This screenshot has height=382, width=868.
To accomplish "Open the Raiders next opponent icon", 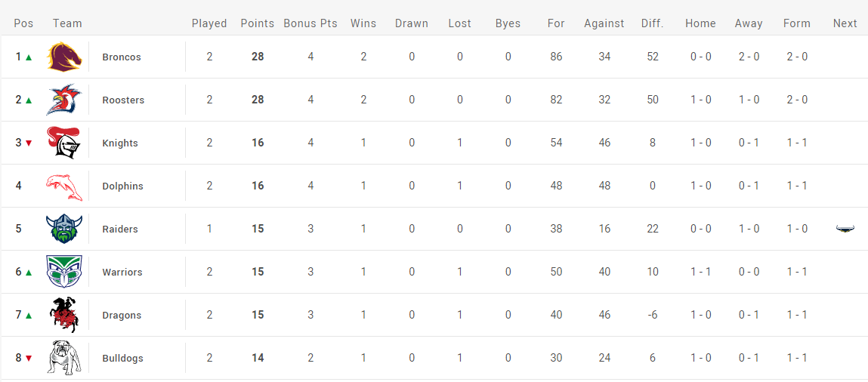I will point(845,229).
